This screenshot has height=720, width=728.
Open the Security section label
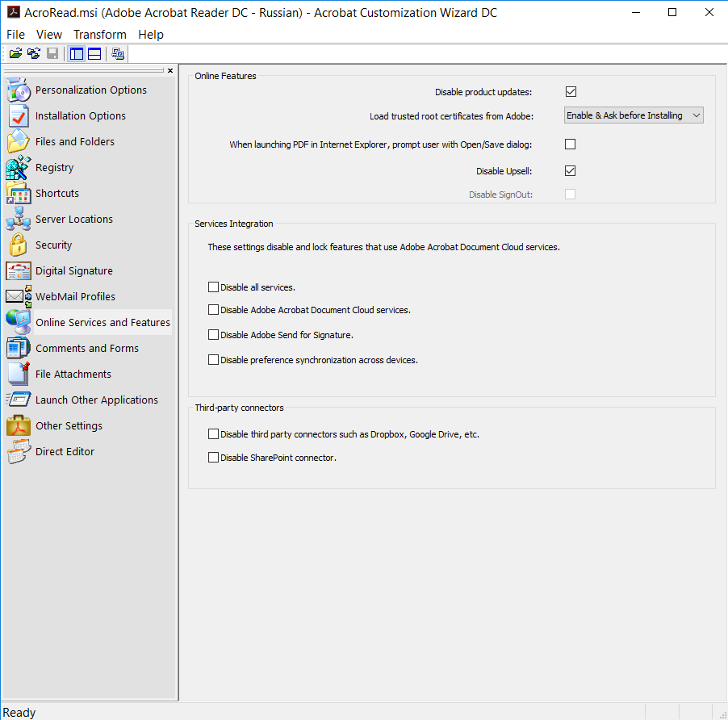[53, 245]
